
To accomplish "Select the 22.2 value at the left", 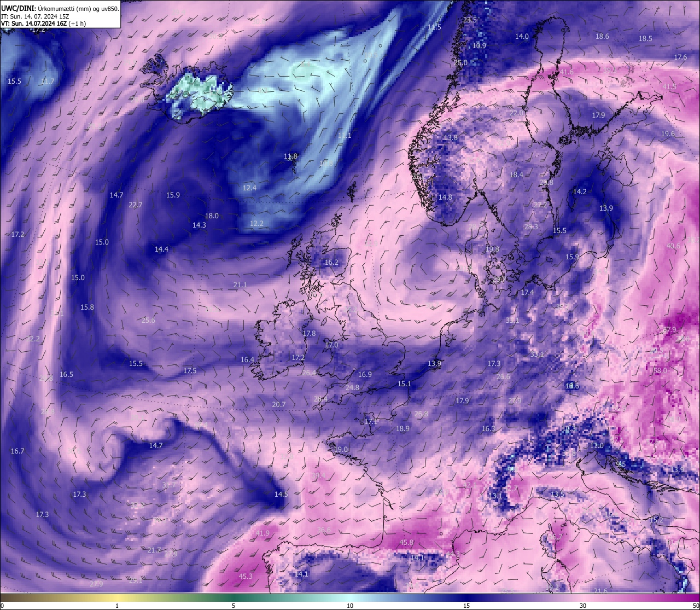I will click(x=33, y=339).
